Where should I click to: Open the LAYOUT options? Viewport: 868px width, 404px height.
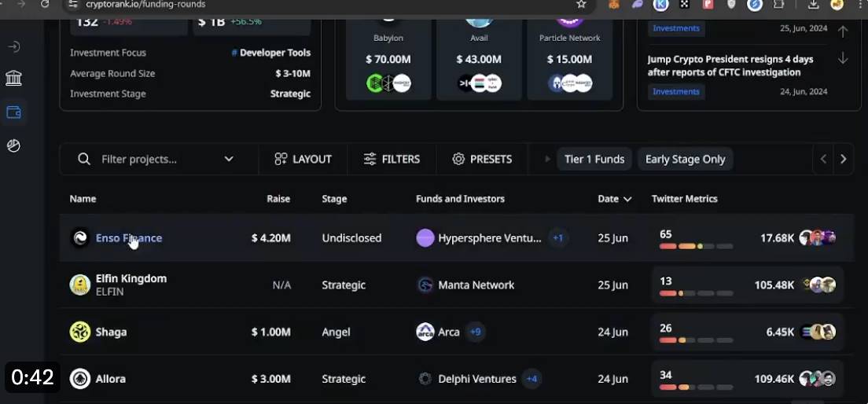pyautogui.click(x=303, y=159)
